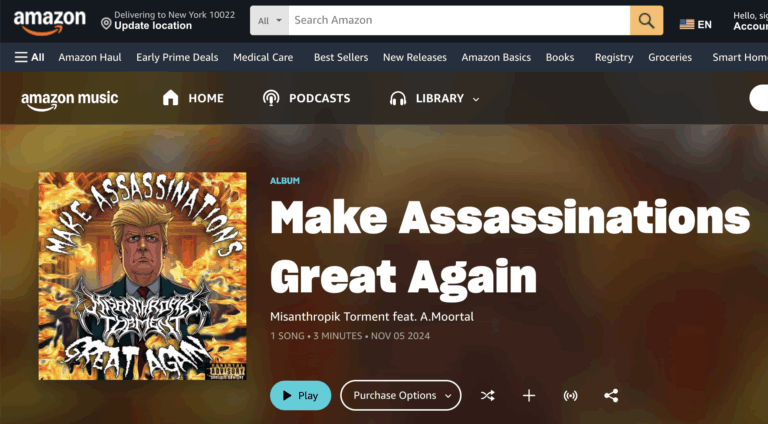This screenshot has width=768, height=424.
Task: Open Early Prime Deals
Action: [x=177, y=57]
